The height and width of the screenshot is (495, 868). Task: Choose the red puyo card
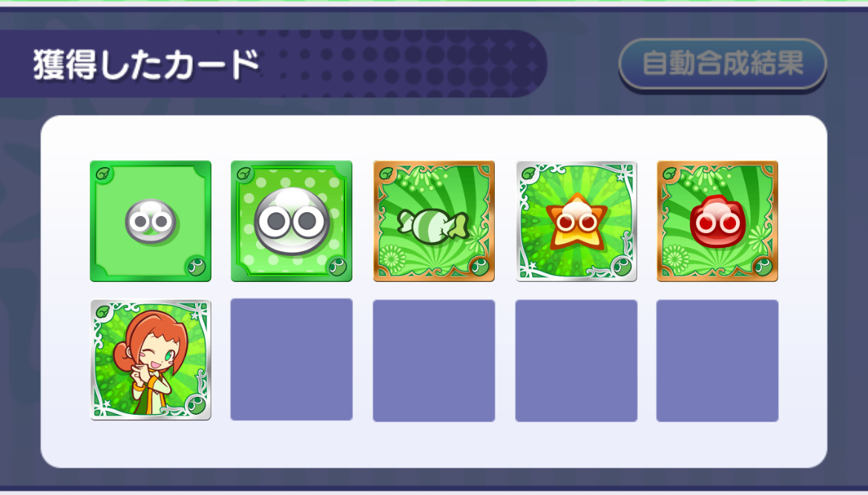pyautogui.click(x=717, y=221)
